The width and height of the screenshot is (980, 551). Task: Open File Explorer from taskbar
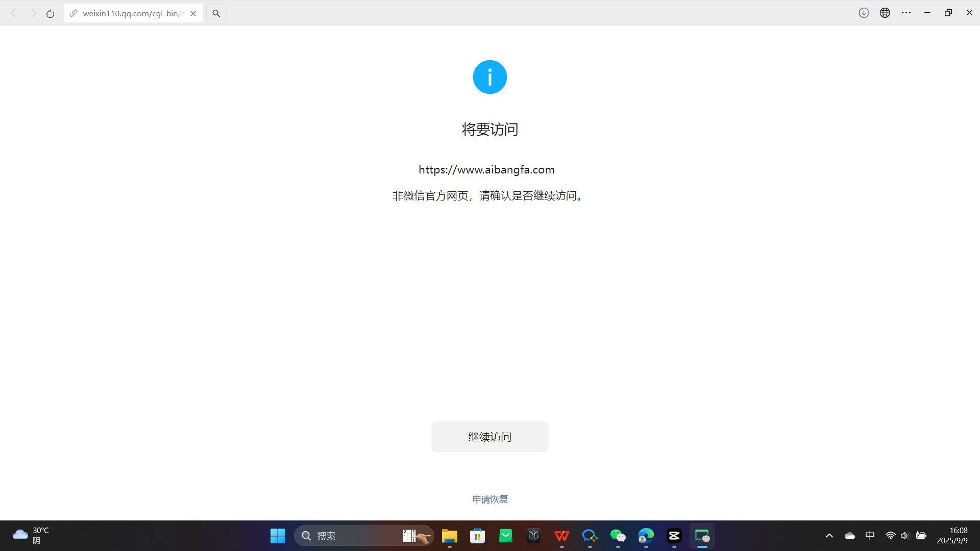[449, 536]
